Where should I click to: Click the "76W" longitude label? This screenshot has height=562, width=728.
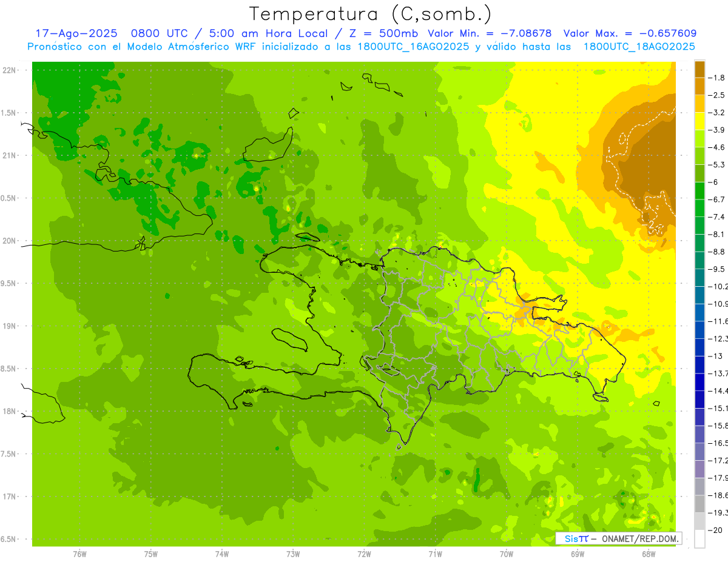(79, 554)
